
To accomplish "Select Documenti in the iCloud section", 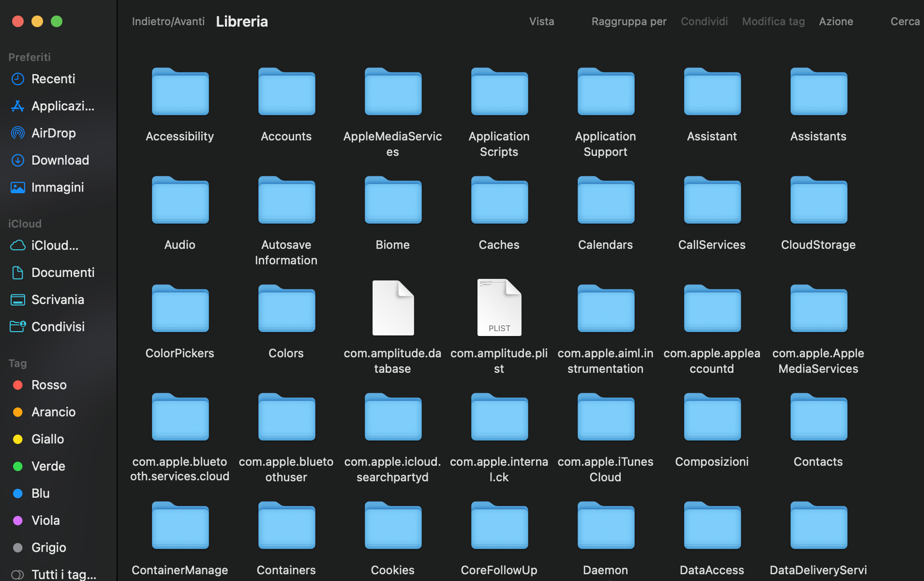I will tap(63, 272).
